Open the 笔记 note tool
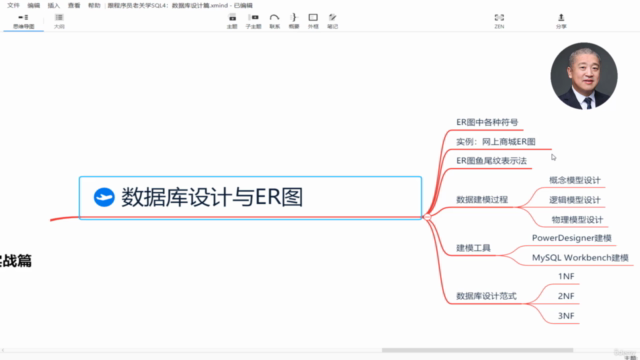The image size is (640, 360). (x=333, y=21)
